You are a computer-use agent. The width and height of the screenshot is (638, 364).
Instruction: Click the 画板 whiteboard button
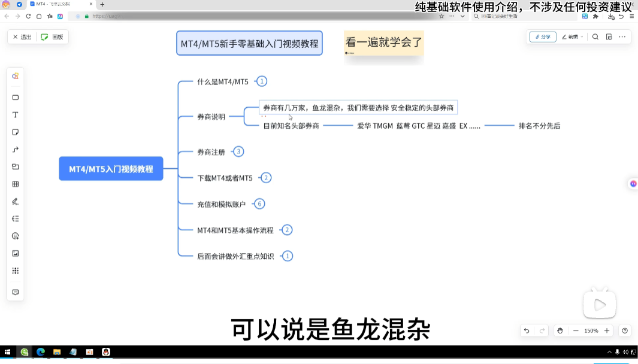click(53, 37)
